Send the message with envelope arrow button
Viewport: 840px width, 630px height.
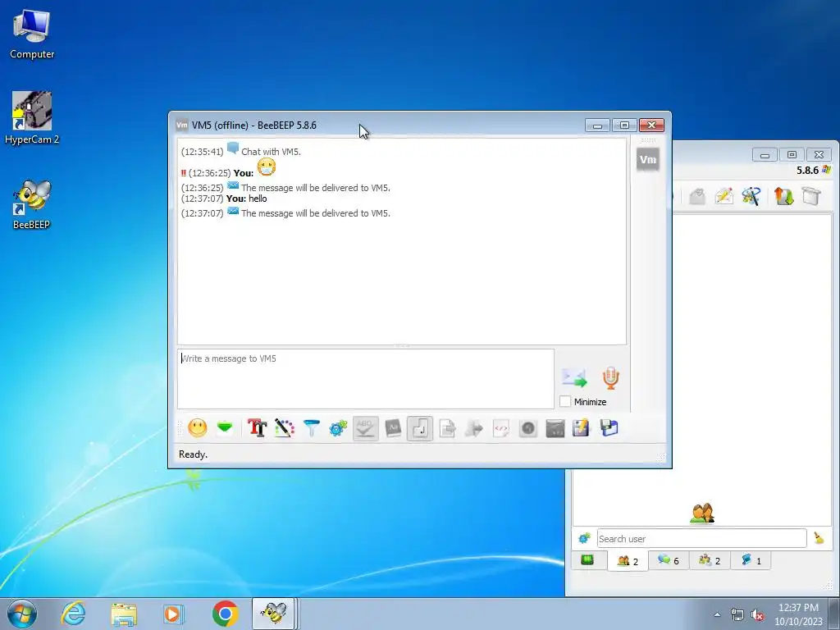[x=574, y=377]
